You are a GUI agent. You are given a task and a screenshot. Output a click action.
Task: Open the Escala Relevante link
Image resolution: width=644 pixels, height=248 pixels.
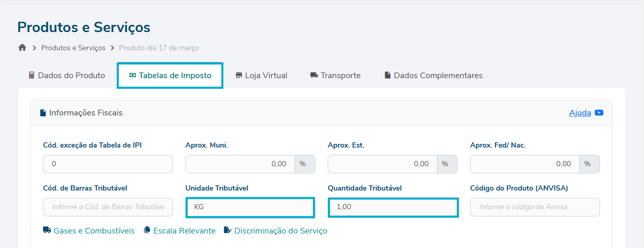[x=184, y=230]
